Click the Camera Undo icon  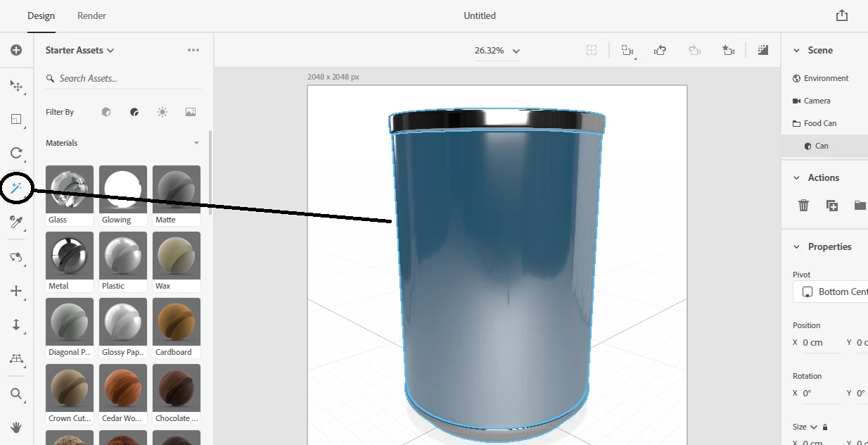coord(660,50)
